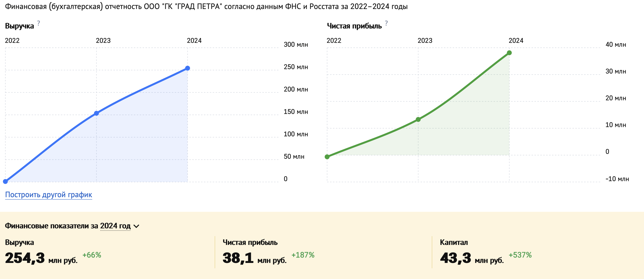Click the 38,1 млн руб. net profit value
This screenshot has width=644, height=279.
255,259
